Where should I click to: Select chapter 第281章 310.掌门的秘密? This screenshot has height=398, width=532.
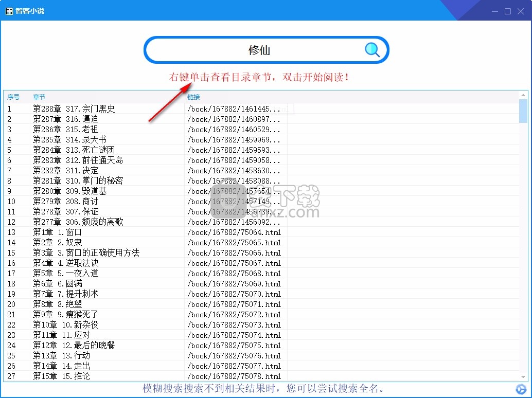pyautogui.click(x=78, y=180)
